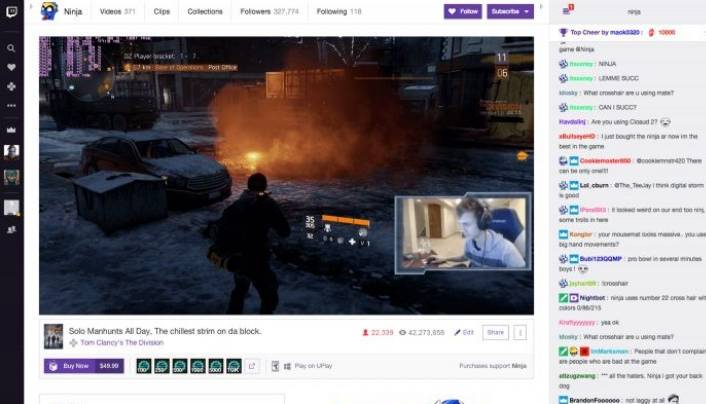The width and height of the screenshot is (706, 404).
Task: Open the three-dots More menu in sidebar
Action: point(11,105)
